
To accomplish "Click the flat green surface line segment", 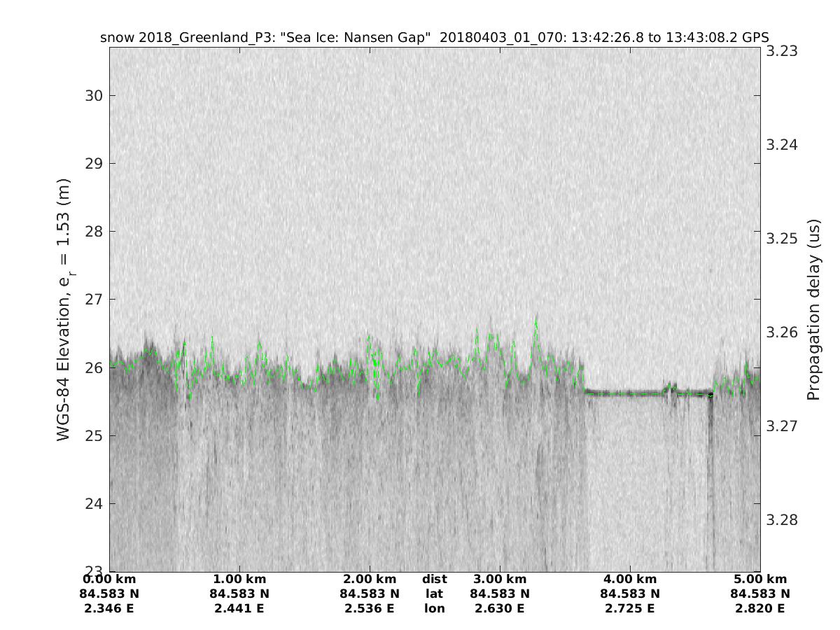I will (x=630, y=394).
